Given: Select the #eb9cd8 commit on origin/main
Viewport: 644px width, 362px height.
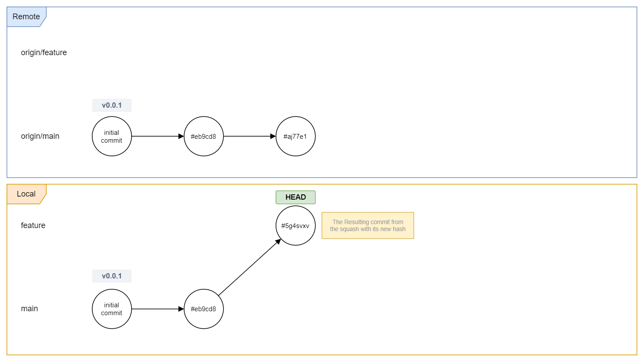Looking at the screenshot, I should click(x=203, y=136).
